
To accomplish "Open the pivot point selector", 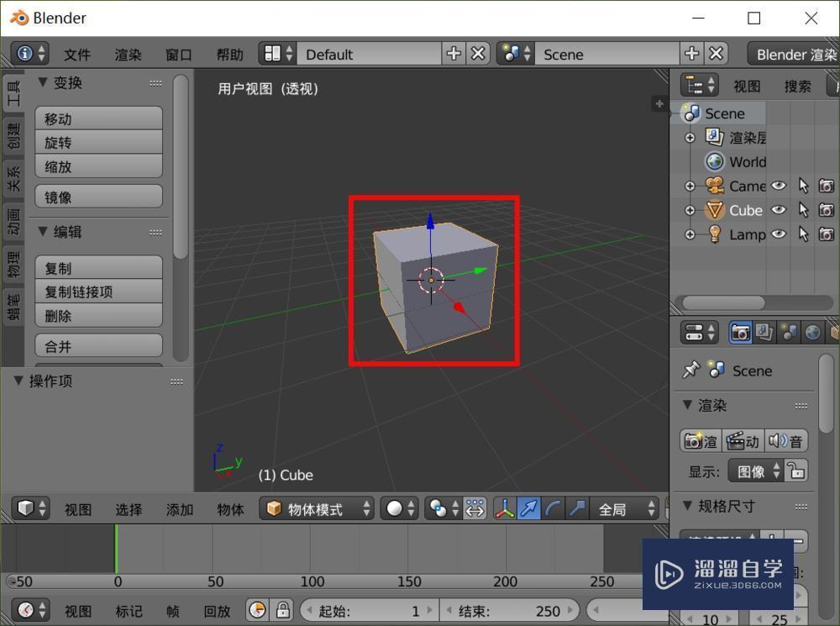I will click(x=444, y=508).
